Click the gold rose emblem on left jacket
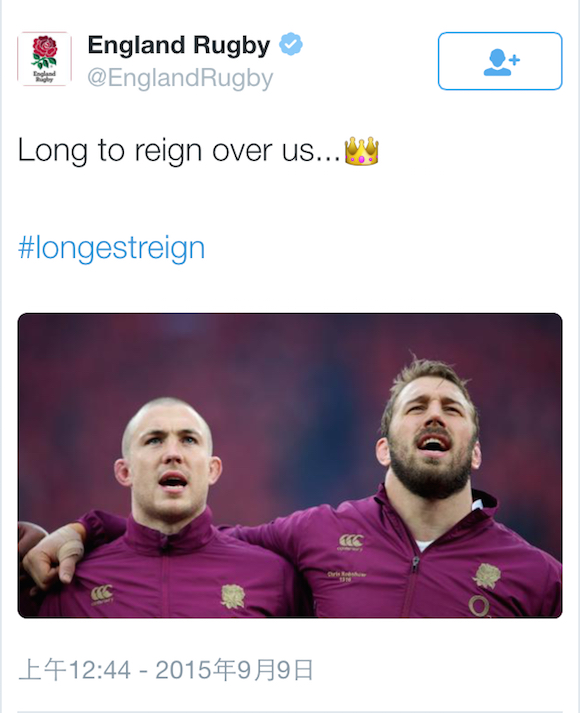The height and width of the screenshot is (713, 580). coord(233,596)
